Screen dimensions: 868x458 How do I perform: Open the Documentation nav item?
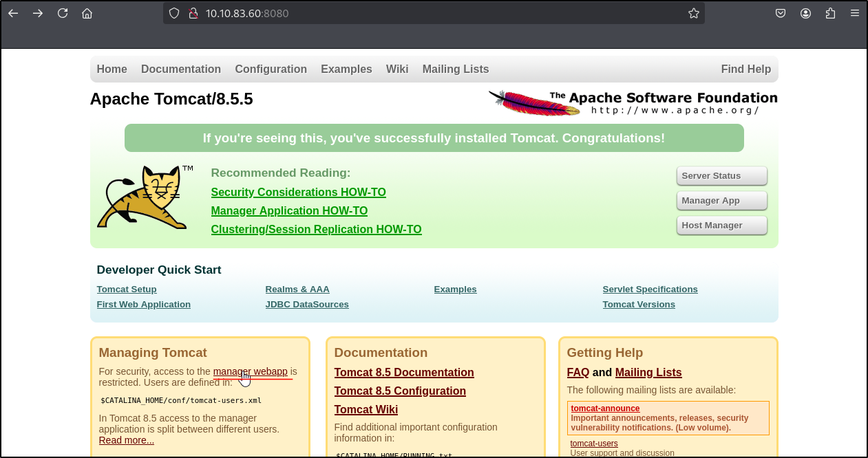coord(180,69)
